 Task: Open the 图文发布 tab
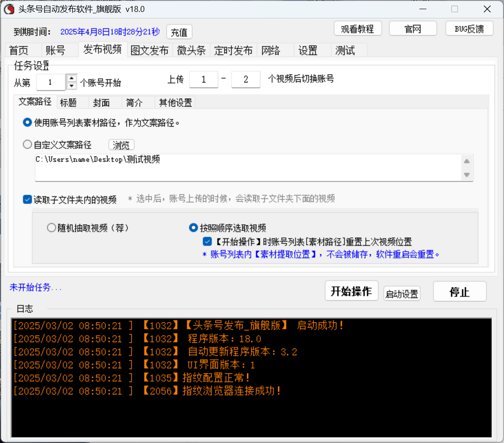coord(149,50)
